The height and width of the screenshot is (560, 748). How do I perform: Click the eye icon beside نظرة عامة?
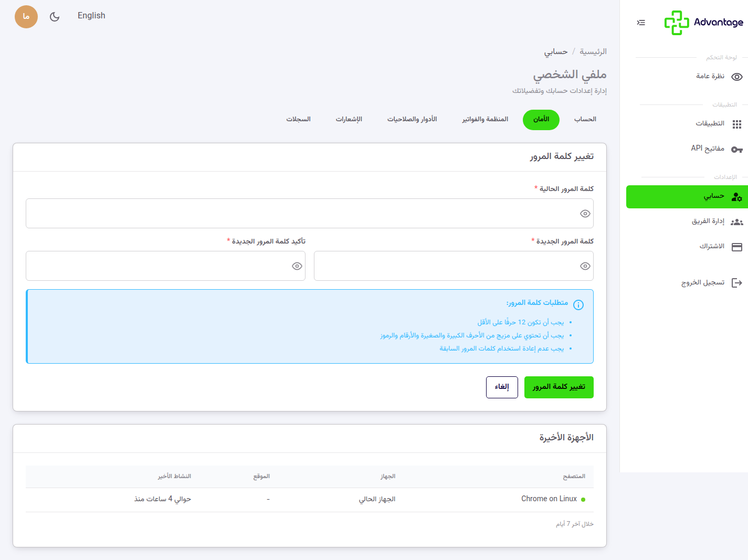737,77
